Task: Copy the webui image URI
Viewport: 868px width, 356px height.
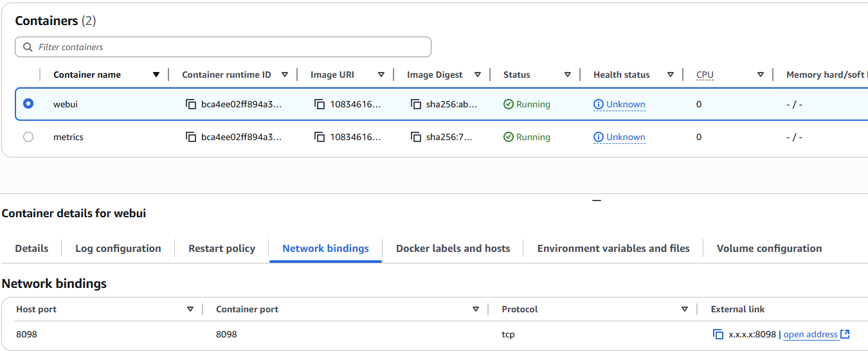Action: pos(320,104)
